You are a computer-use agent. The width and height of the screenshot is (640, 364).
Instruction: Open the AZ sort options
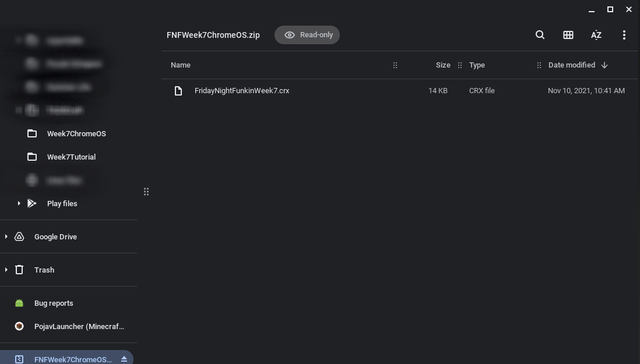point(596,35)
